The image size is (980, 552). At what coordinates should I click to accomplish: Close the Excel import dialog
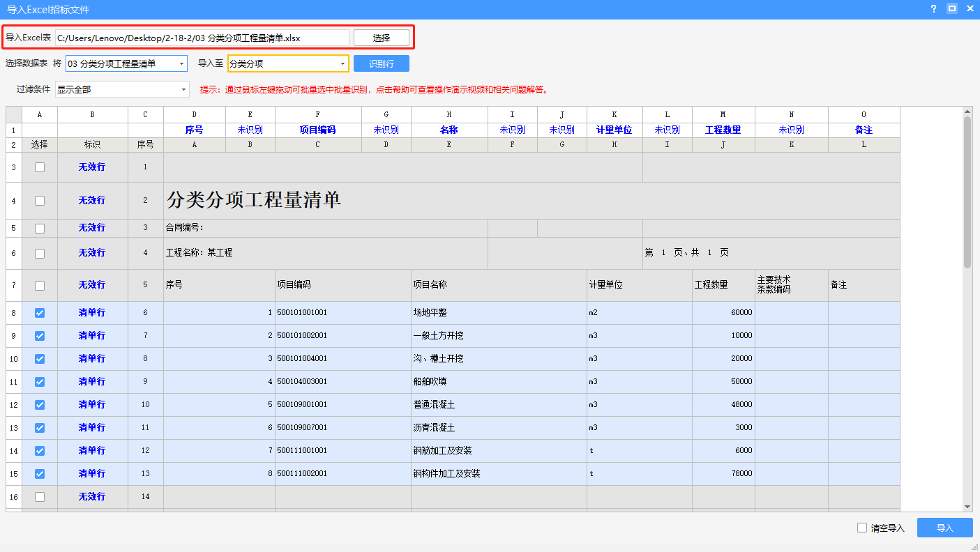pos(970,9)
